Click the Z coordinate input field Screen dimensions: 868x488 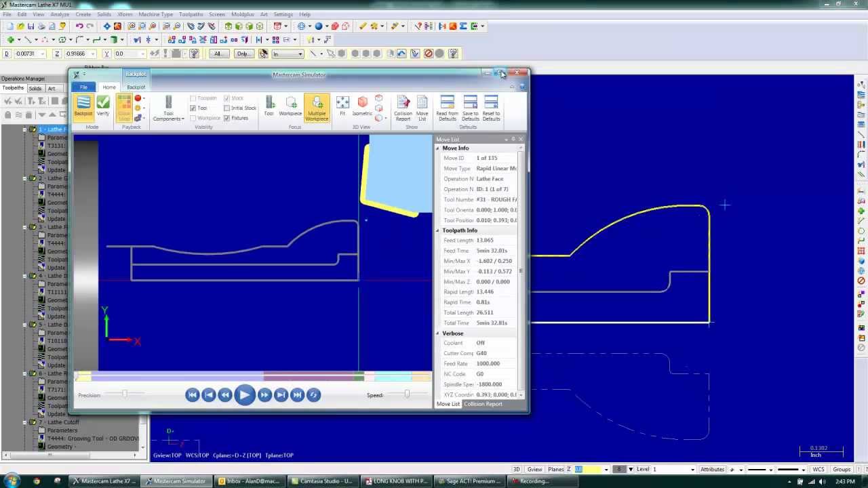80,54
